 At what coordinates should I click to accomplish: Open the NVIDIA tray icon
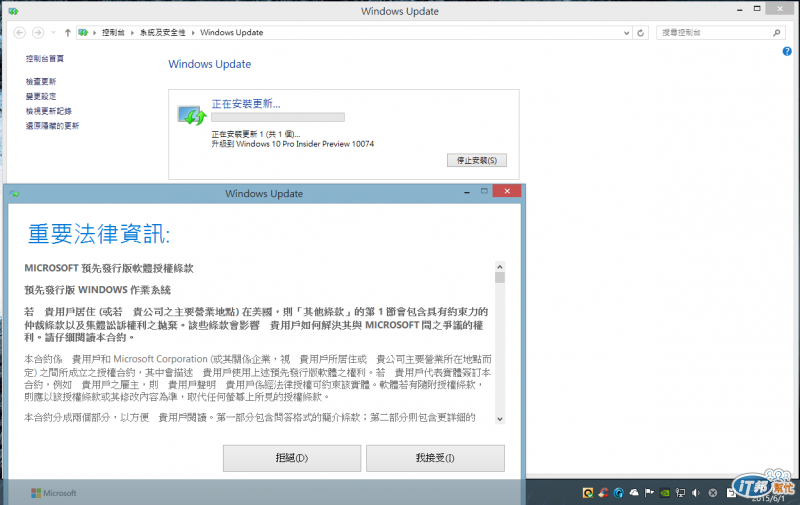tap(665, 493)
